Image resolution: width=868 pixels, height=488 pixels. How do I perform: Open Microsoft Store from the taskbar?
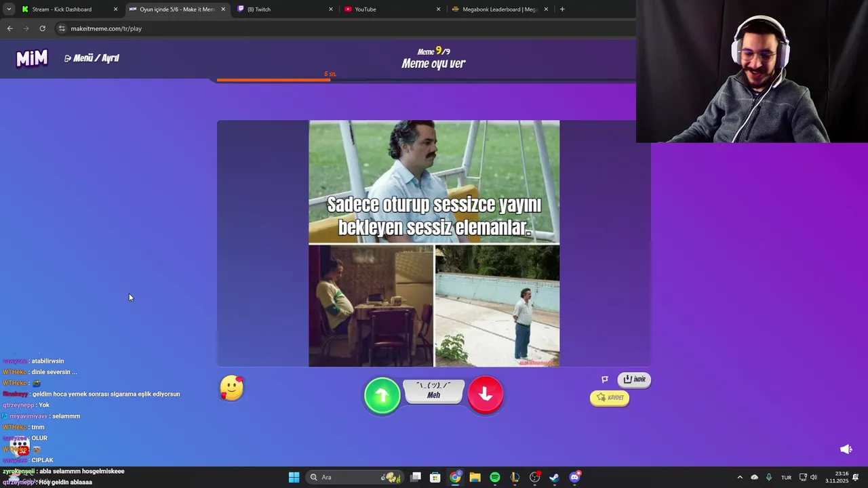435,477
